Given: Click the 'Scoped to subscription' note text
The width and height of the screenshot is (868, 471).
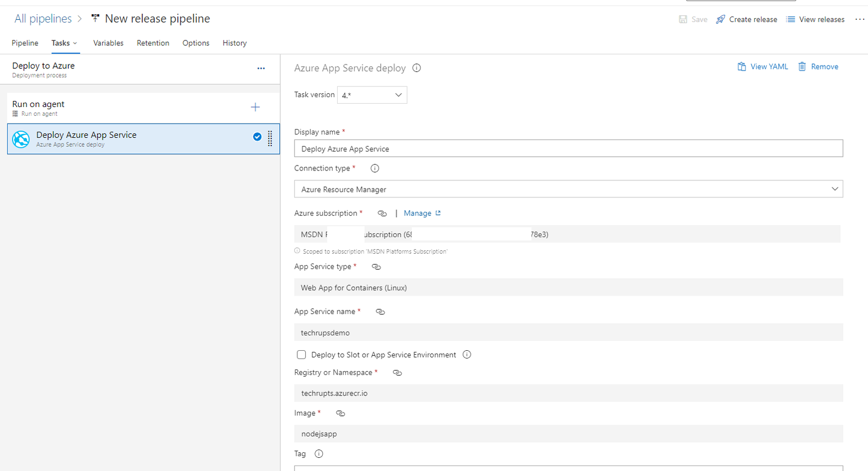Looking at the screenshot, I should (x=375, y=251).
